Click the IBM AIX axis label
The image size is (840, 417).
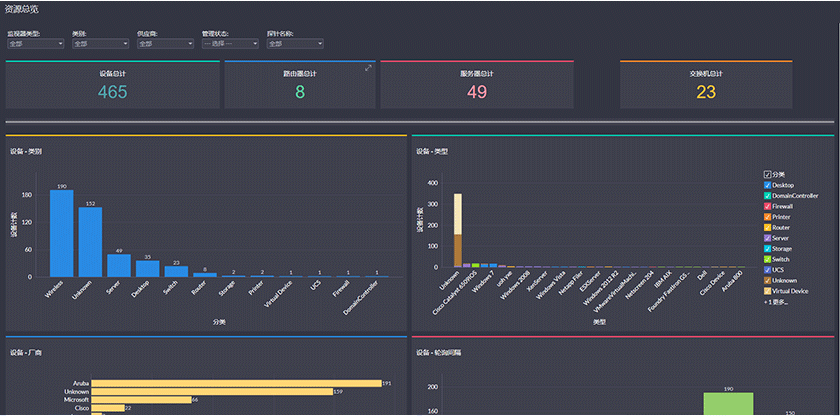662,280
